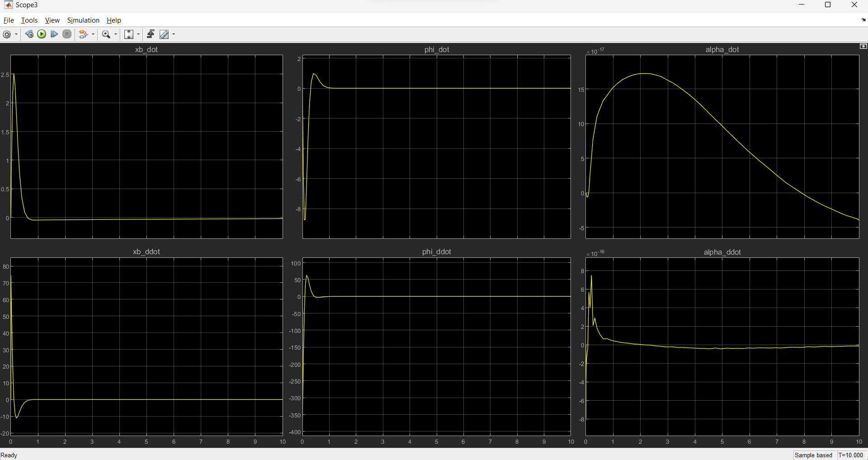
Task: Expand the configuration properties dropdown arrow
Action: point(16,34)
